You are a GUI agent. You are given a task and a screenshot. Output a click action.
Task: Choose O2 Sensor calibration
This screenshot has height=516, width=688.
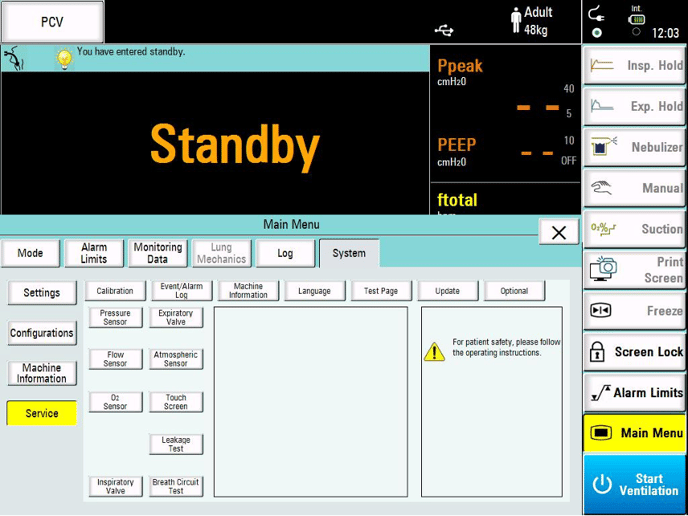(115, 402)
